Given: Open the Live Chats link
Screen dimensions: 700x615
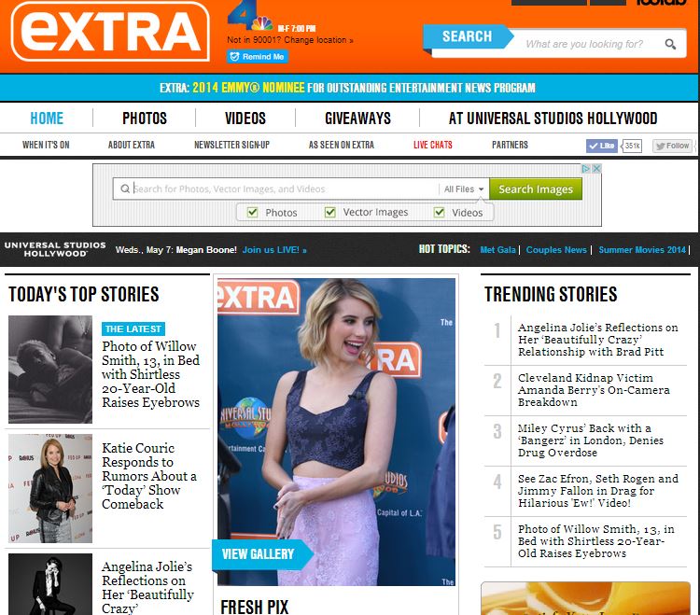Looking at the screenshot, I should (x=433, y=145).
